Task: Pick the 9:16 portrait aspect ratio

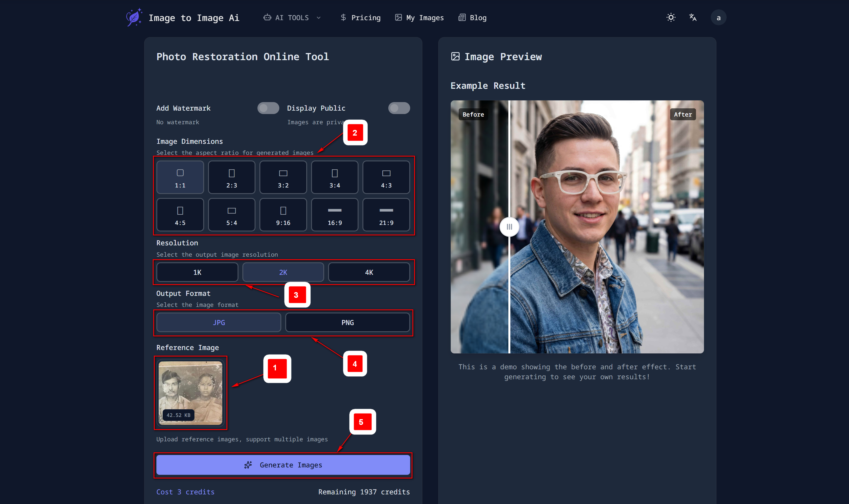Action: tap(283, 215)
